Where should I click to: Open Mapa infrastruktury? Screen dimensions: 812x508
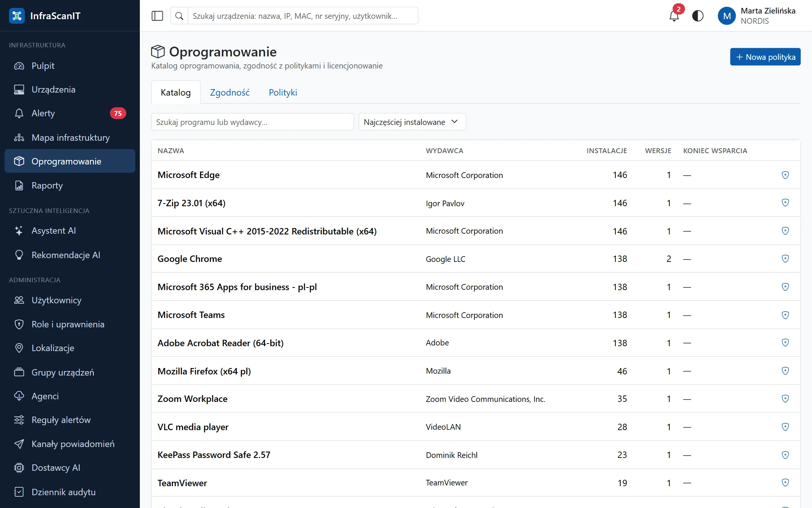[x=70, y=138]
